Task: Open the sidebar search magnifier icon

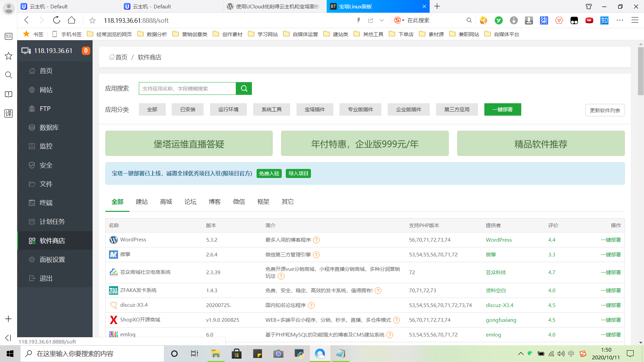Action: coord(9,75)
